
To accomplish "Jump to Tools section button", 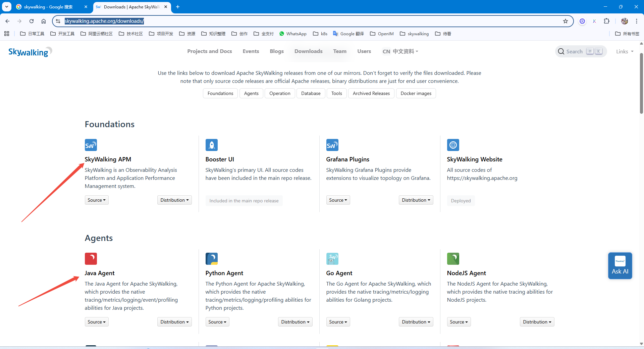I will (337, 93).
